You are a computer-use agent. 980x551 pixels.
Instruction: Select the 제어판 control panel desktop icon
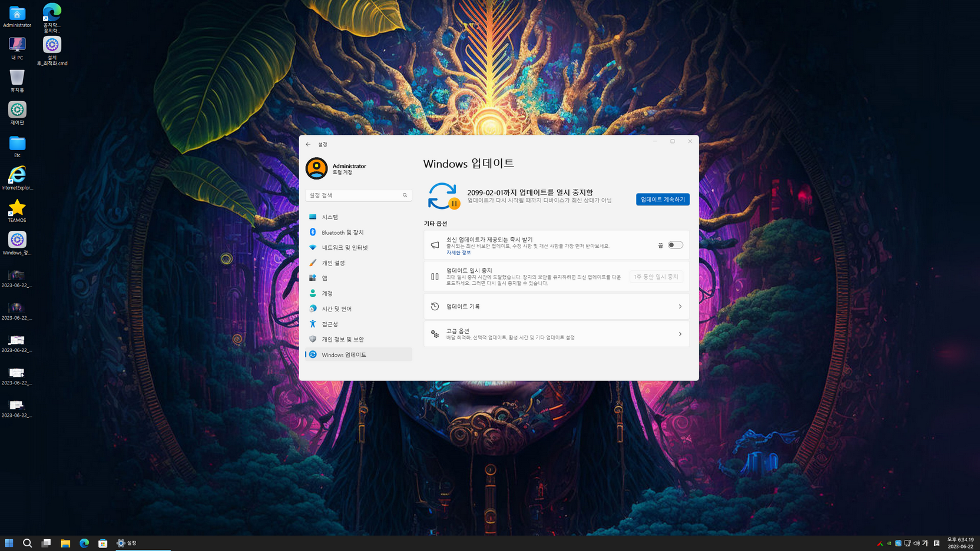point(17,114)
